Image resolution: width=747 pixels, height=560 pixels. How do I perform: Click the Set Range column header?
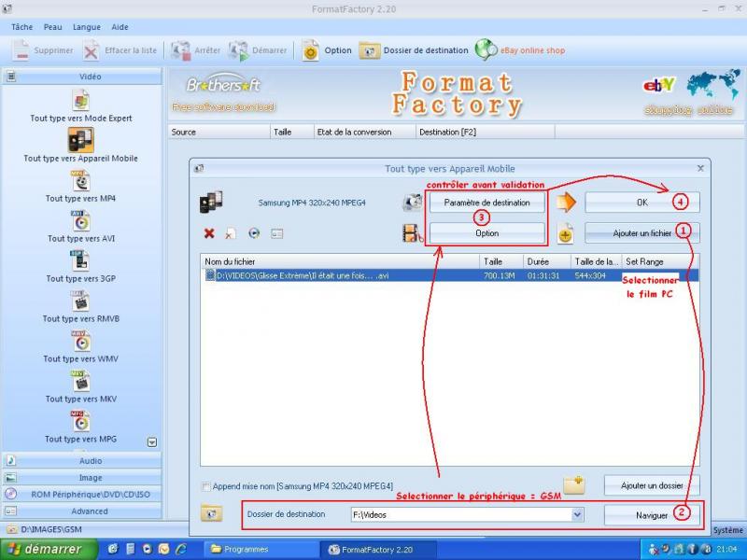click(659, 261)
